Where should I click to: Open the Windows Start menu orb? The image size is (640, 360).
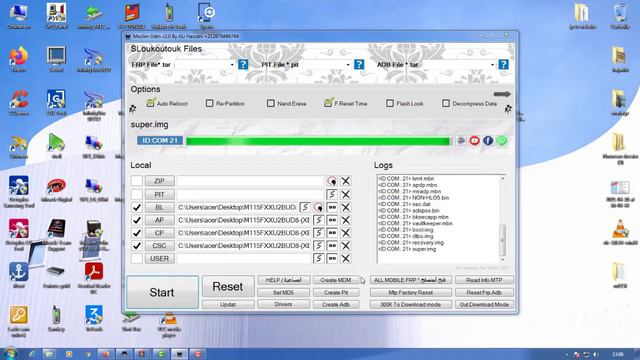(10, 353)
